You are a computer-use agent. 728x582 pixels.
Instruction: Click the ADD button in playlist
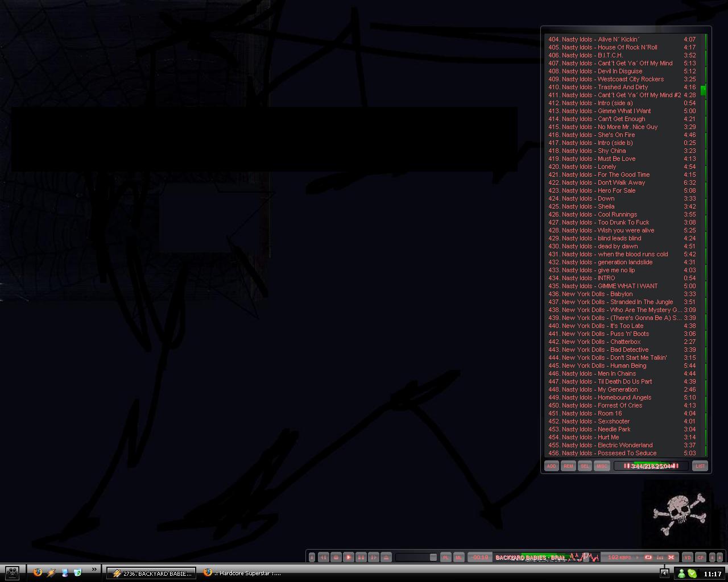click(x=551, y=466)
